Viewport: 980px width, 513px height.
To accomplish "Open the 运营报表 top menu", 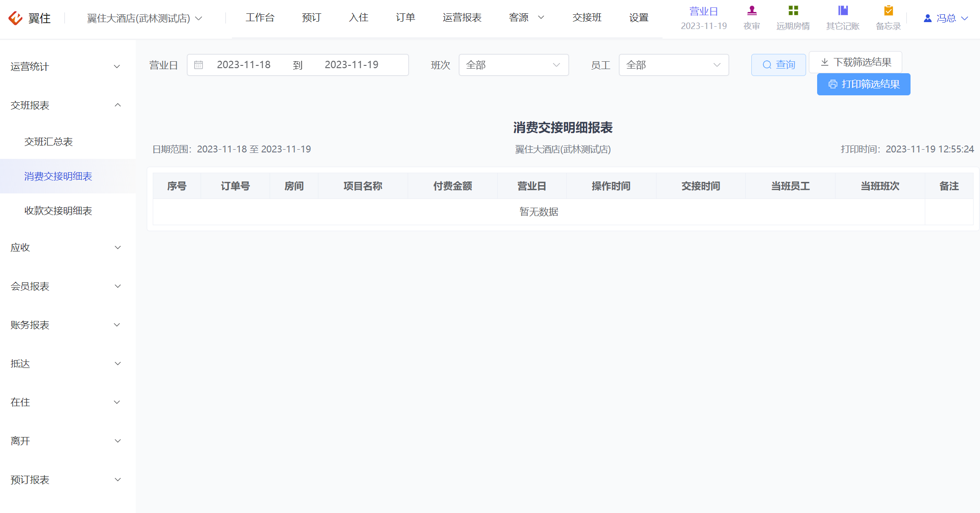I will tap(462, 17).
